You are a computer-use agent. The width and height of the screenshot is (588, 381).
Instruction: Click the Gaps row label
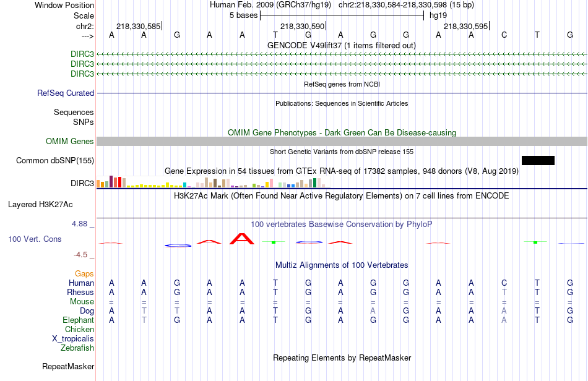tap(84, 274)
